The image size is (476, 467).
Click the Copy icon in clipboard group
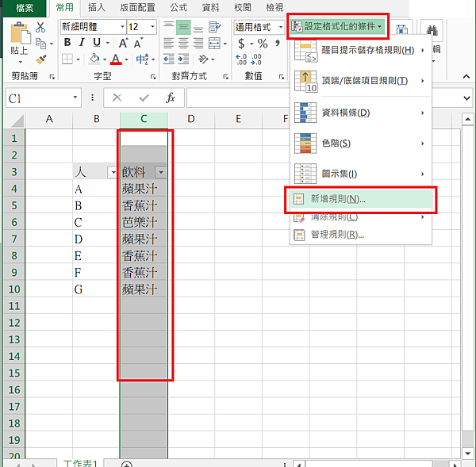tap(40, 44)
